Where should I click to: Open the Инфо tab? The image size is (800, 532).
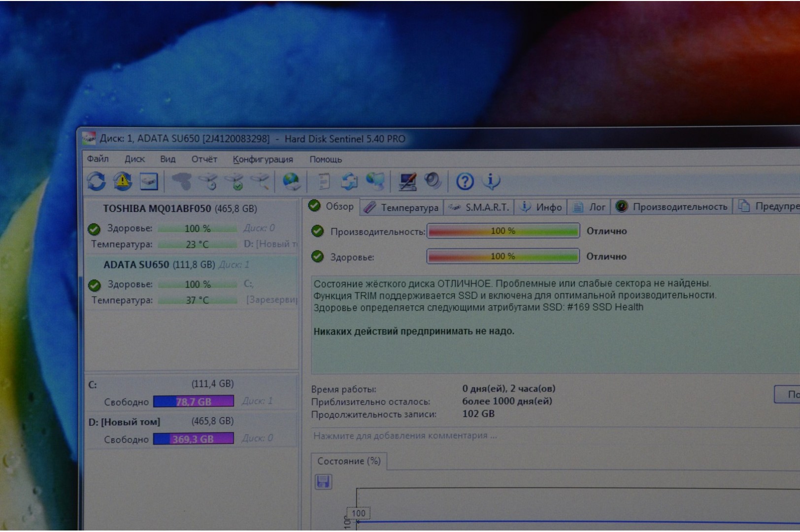coord(541,207)
